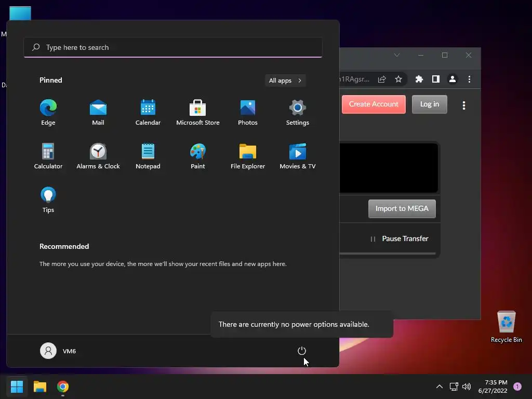Image resolution: width=532 pixels, height=399 pixels.
Task: Click the Chrome address bar URL text
Action: [354, 79]
